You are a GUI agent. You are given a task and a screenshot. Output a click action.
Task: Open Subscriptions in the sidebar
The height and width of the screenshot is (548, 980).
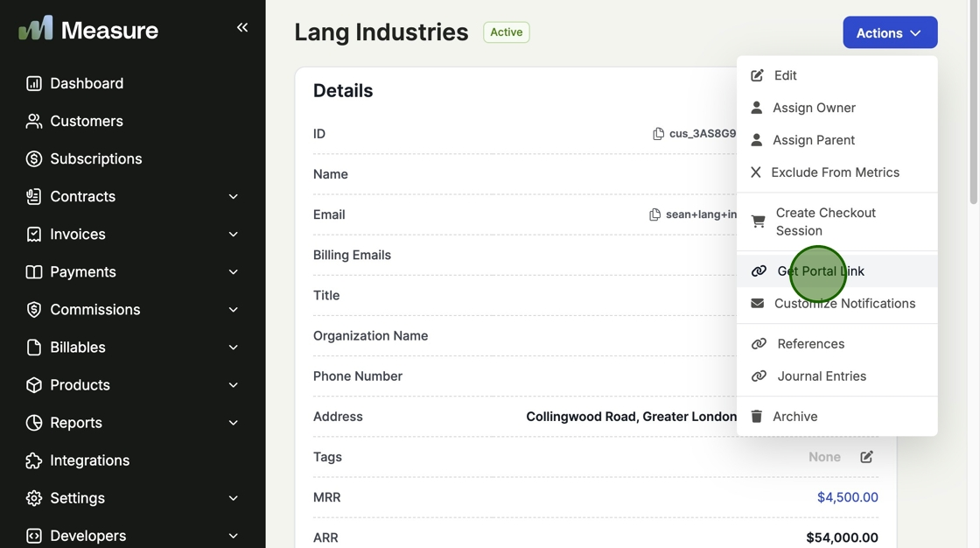click(x=95, y=158)
